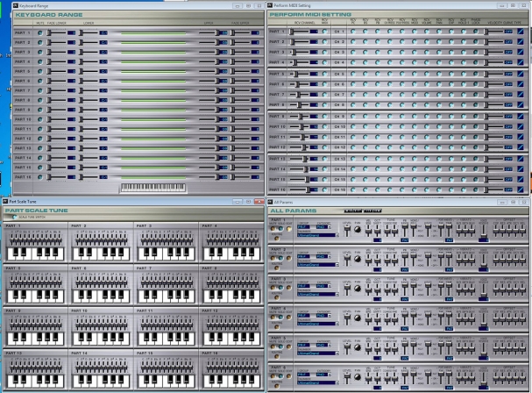532x393 pixels.
Task: Click Part 1 Lower value field in Keyboard Range
Action: pyautogui.click(x=103, y=33)
